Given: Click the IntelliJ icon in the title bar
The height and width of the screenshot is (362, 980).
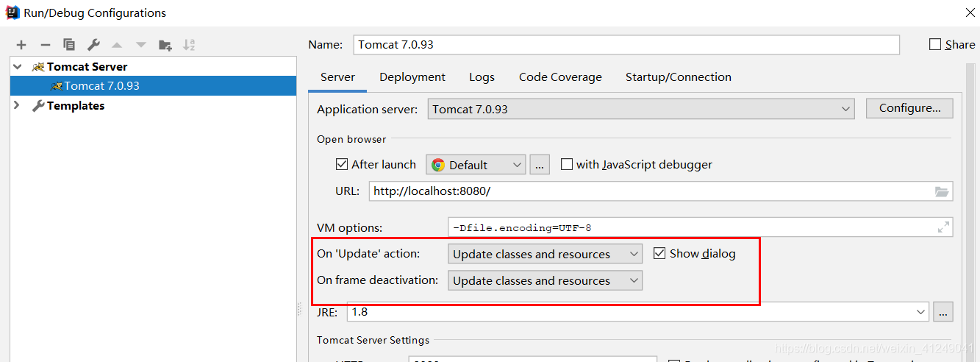Looking at the screenshot, I should [x=12, y=13].
